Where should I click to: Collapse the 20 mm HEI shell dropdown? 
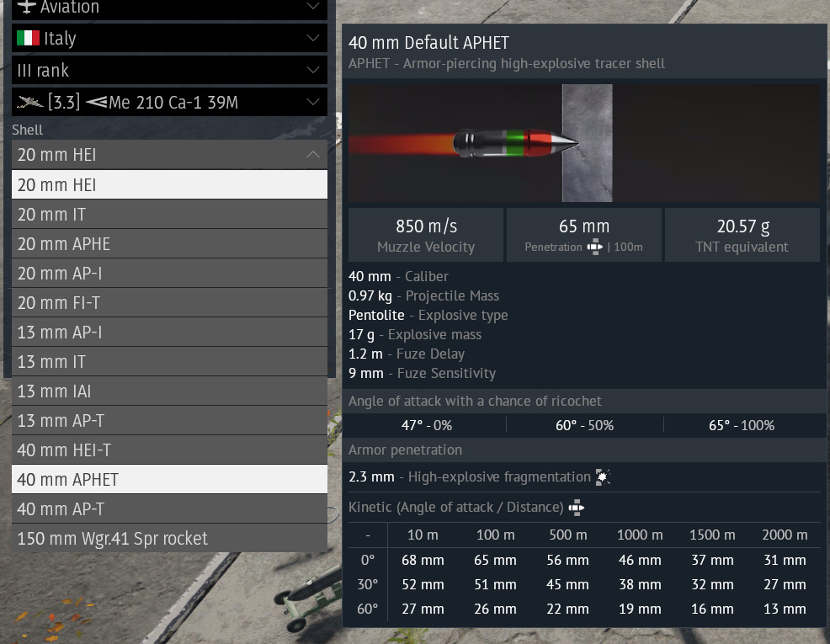tap(313, 155)
